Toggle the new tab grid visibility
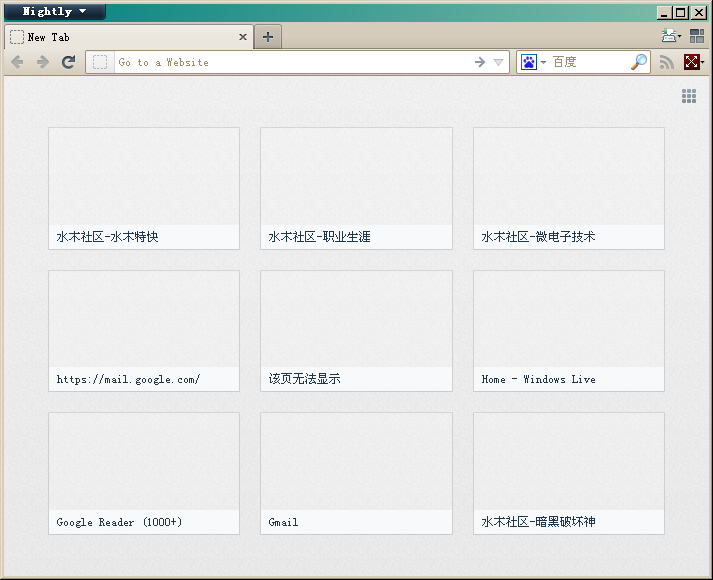Screen dimensions: 713x580 point(689,96)
